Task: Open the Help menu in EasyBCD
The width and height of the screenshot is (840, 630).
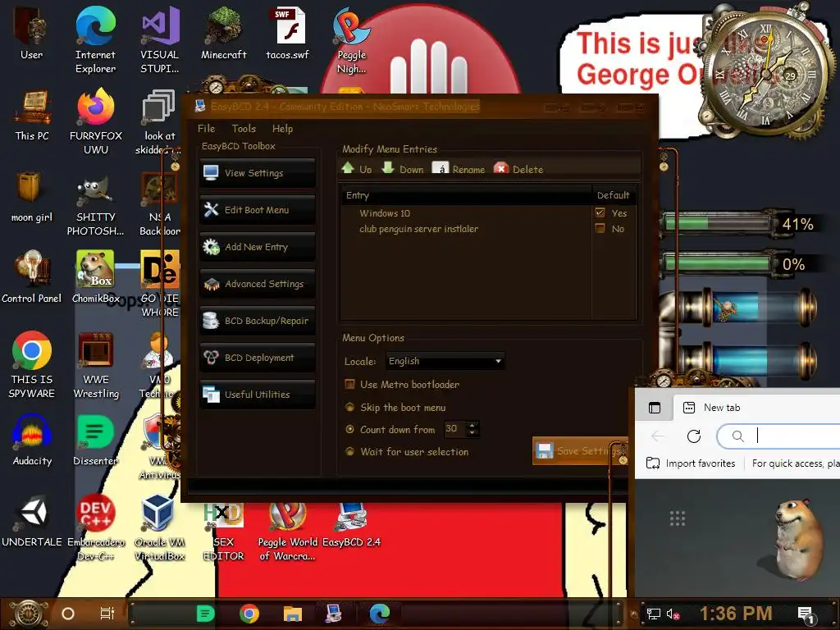Action: [x=282, y=129]
